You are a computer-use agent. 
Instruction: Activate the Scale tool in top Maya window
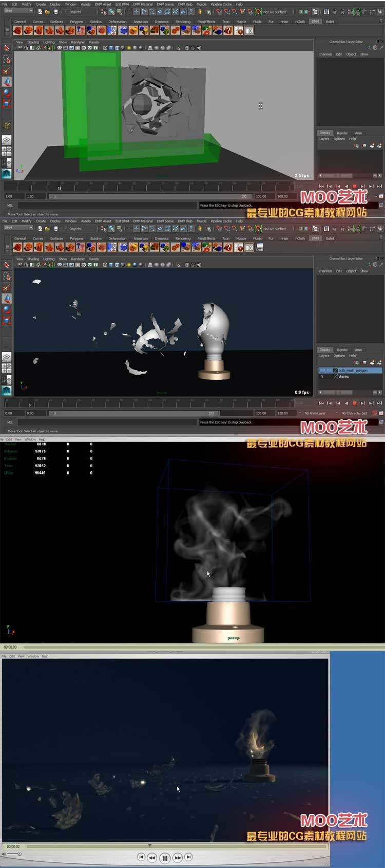(7, 104)
